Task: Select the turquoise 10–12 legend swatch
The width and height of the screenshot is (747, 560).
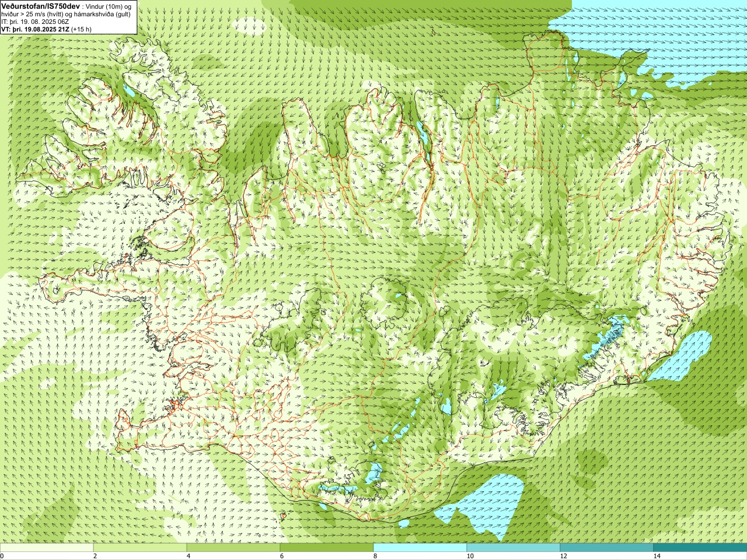Action: [x=514, y=548]
